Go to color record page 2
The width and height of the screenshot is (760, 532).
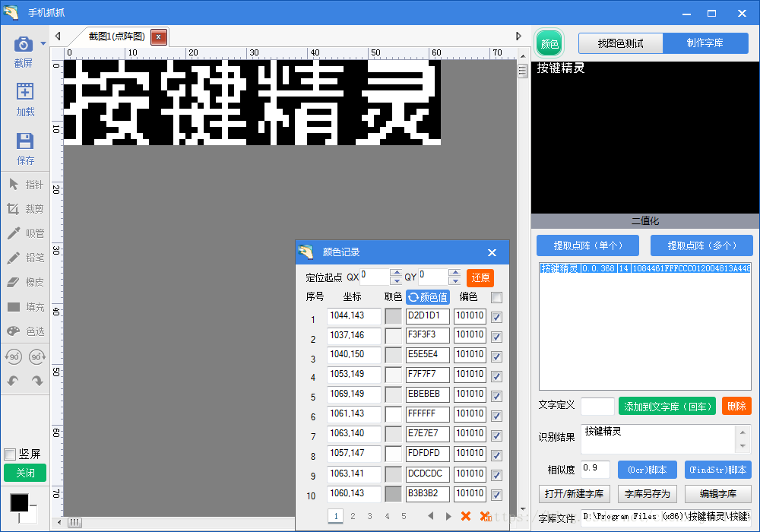(x=353, y=516)
